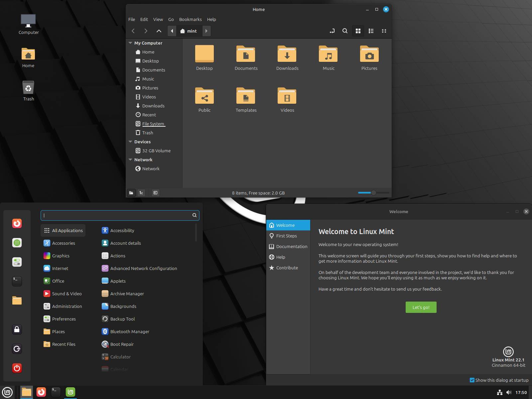
Task: Click the application menu search field
Action: click(x=120, y=215)
